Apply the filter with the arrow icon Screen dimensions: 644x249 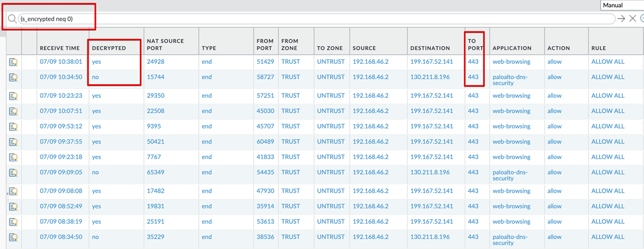pos(621,19)
